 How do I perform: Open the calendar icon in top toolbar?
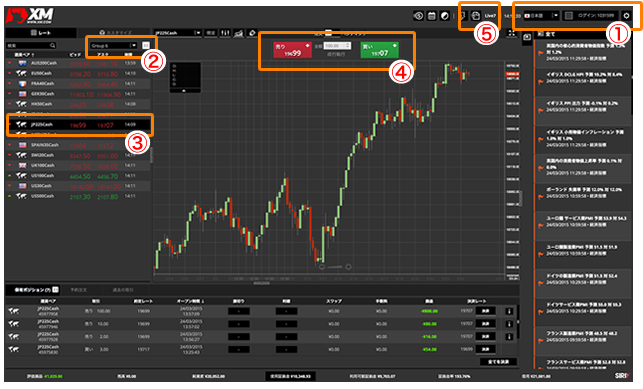pyautogui.click(x=431, y=16)
